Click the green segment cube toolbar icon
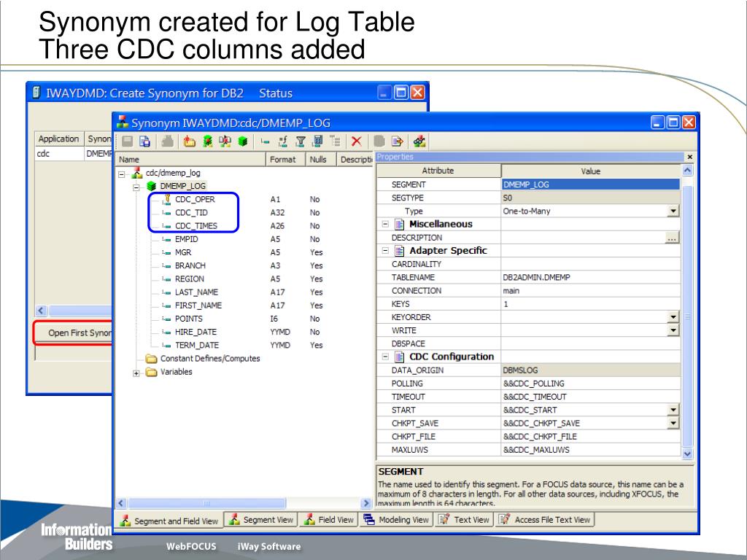The image size is (747, 560). 243,142
